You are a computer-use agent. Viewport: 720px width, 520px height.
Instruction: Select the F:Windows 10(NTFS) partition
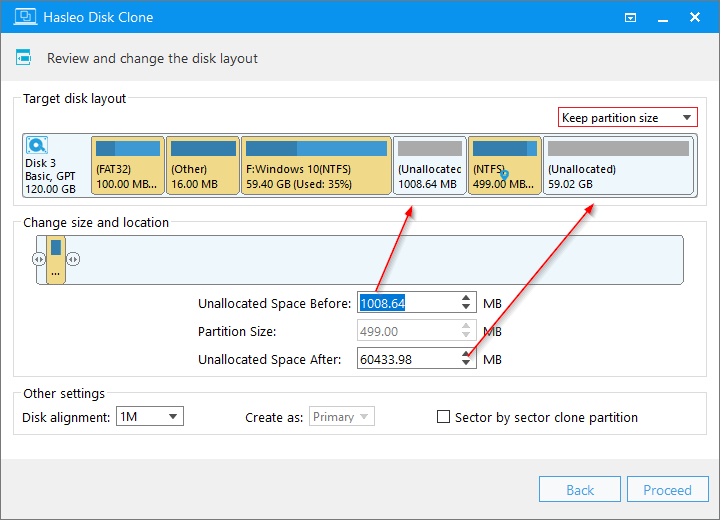(316, 165)
